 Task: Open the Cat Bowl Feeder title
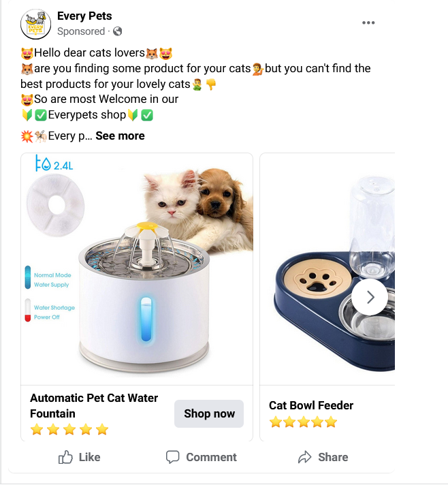[x=311, y=405]
